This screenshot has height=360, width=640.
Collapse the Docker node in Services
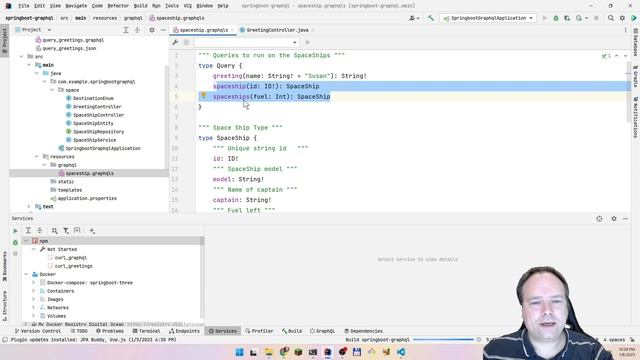(27, 274)
